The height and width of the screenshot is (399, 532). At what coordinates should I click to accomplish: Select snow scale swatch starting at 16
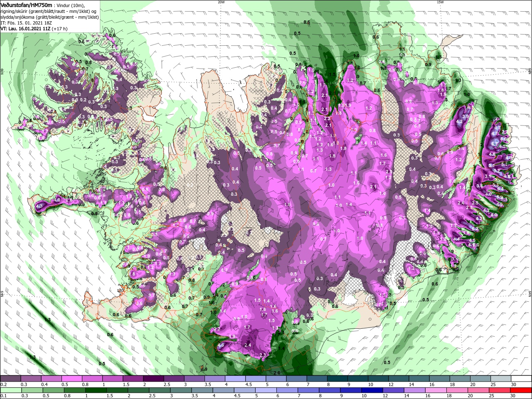(x=439, y=379)
